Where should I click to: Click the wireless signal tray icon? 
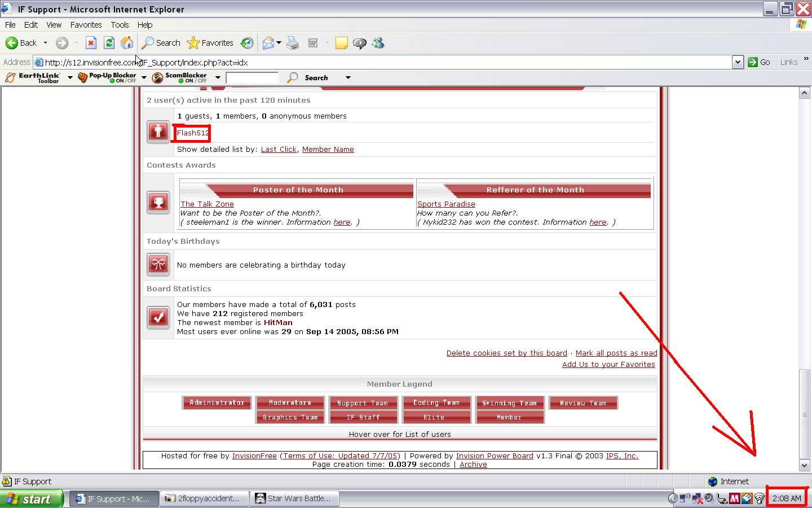760,498
